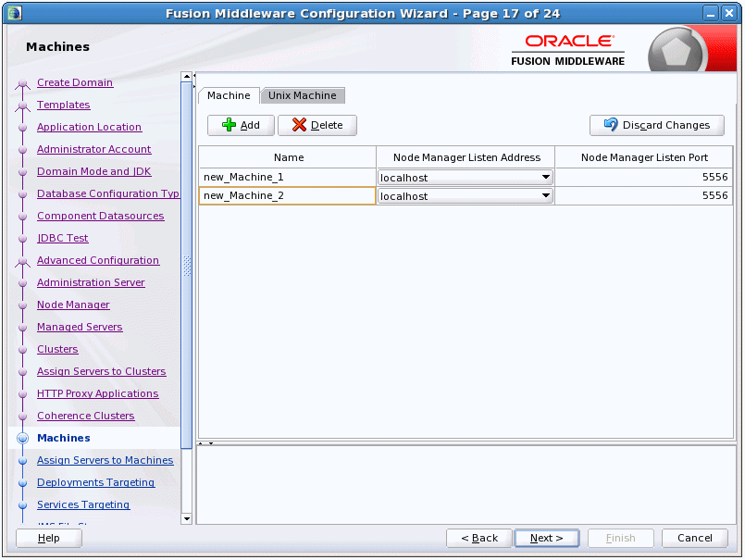Click the Advanced Configuration step node icon
This screenshot has height=560, width=745.
coord(22,262)
